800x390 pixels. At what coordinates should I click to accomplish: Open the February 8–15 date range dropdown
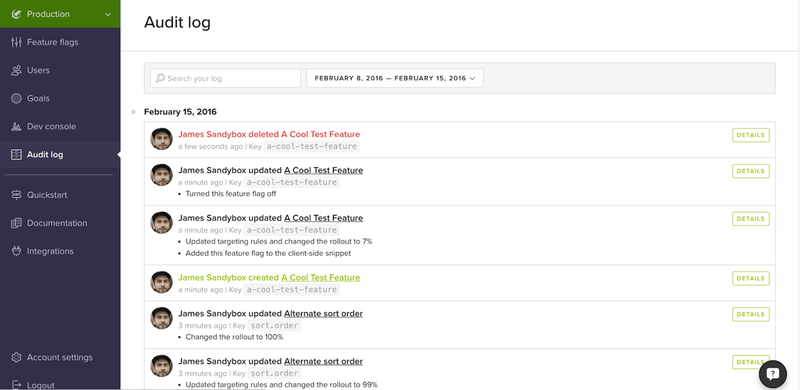[x=394, y=79]
